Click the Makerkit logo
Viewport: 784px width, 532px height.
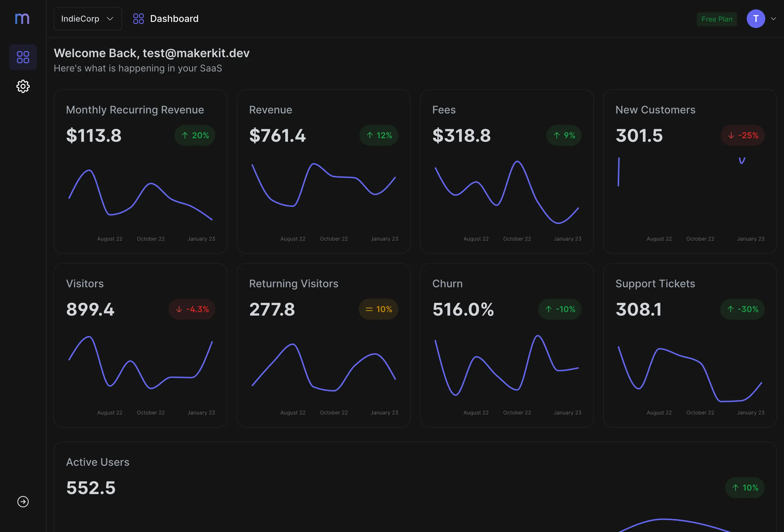pyautogui.click(x=22, y=19)
